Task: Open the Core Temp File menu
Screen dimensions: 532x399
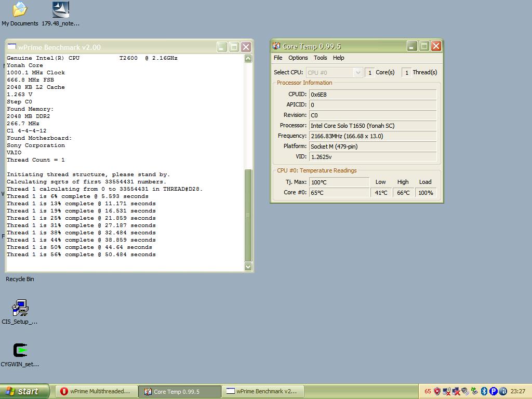Action: (x=278, y=58)
